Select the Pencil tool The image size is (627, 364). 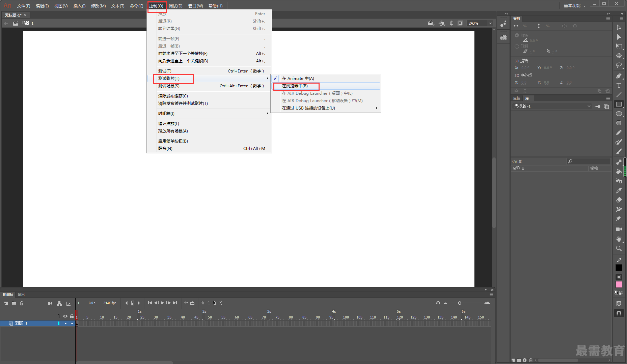[619, 132]
